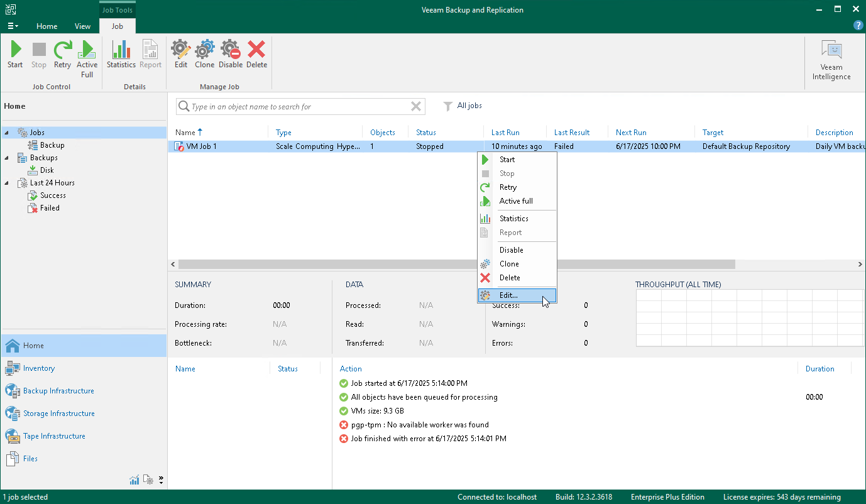Select the Success node in the tree

(x=53, y=195)
